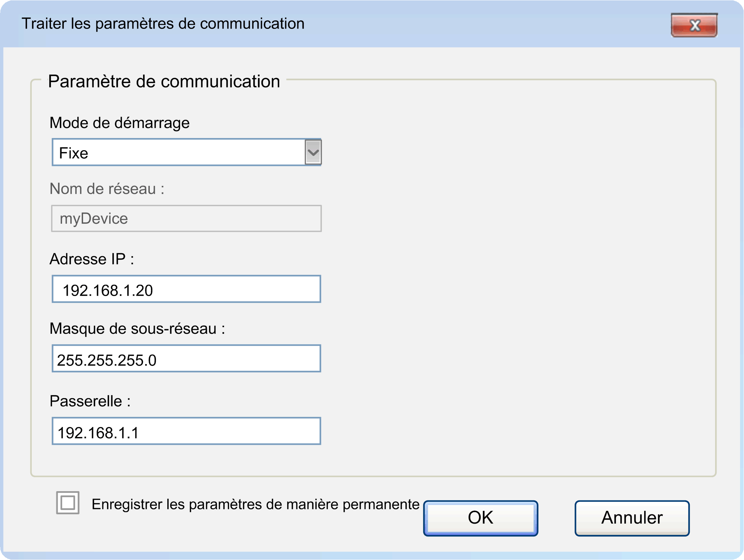Click on the 255.255.255.0 subnet value text
This screenshot has width=744, height=560.
[x=107, y=360]
